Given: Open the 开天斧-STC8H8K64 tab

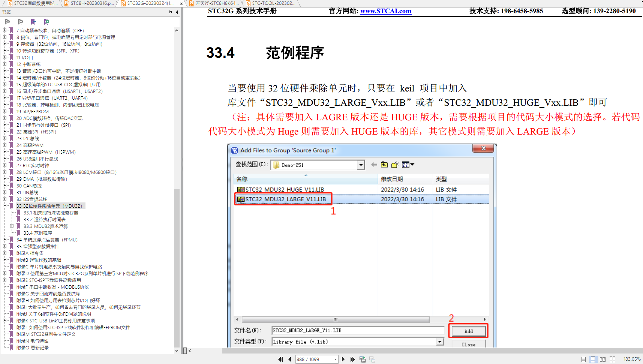Looking at the screenshot, I should point(214,3).
